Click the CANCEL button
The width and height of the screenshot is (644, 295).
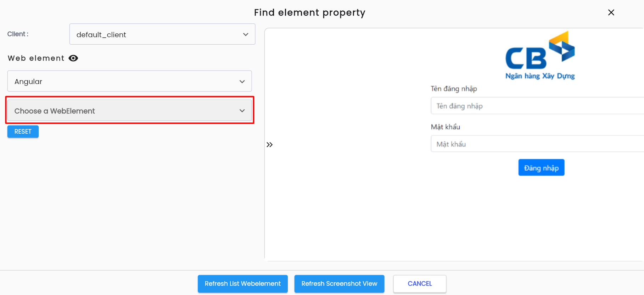click(420, 284)
